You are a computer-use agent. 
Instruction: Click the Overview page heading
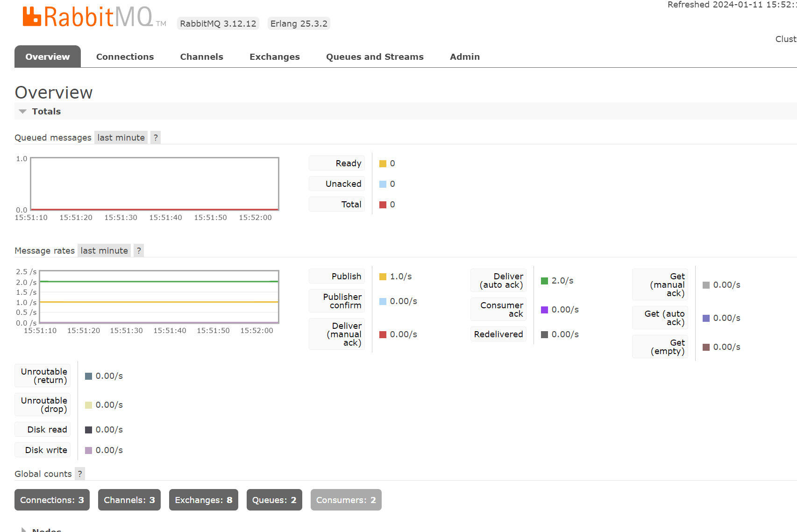pos(54,92)
